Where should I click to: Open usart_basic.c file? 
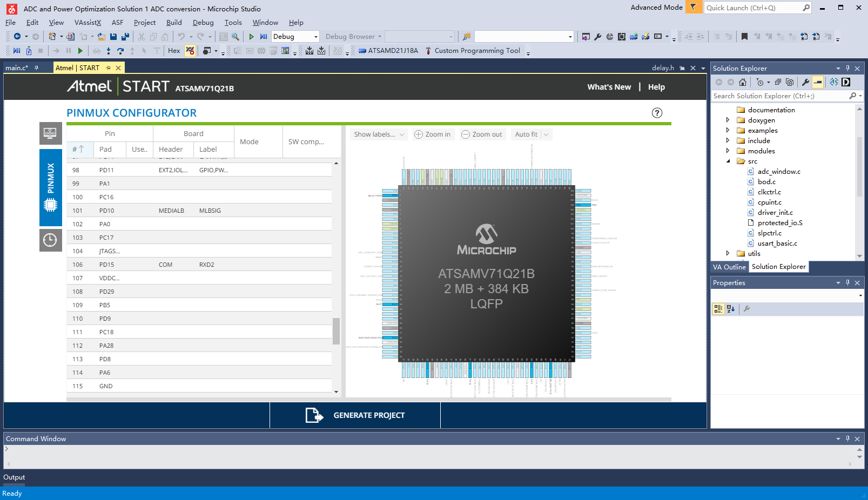coord(777,243)
